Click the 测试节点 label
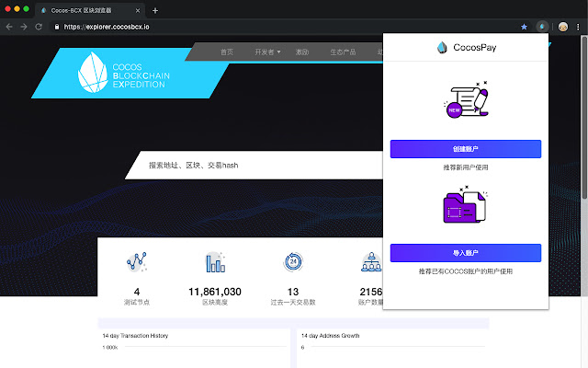 (137, 303)
